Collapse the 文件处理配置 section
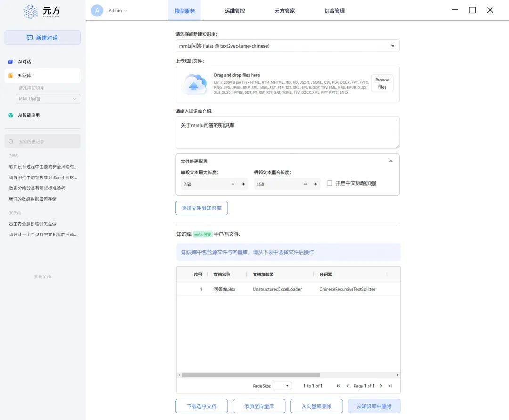 click(390, 161)
